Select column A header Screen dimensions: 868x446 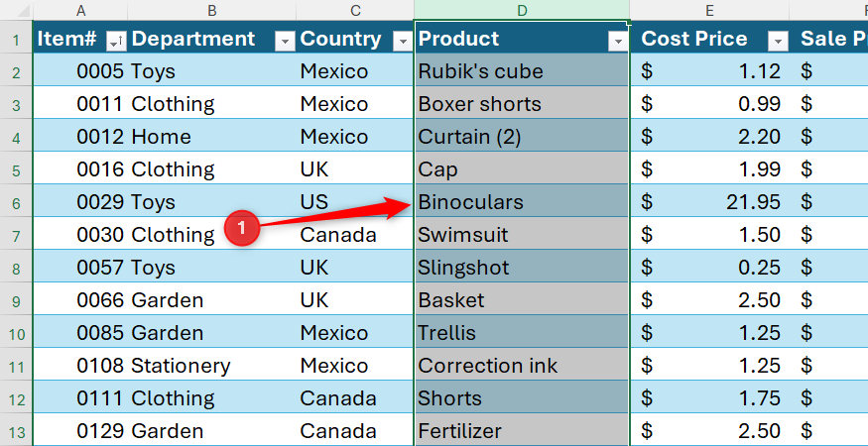coord(80,10)
